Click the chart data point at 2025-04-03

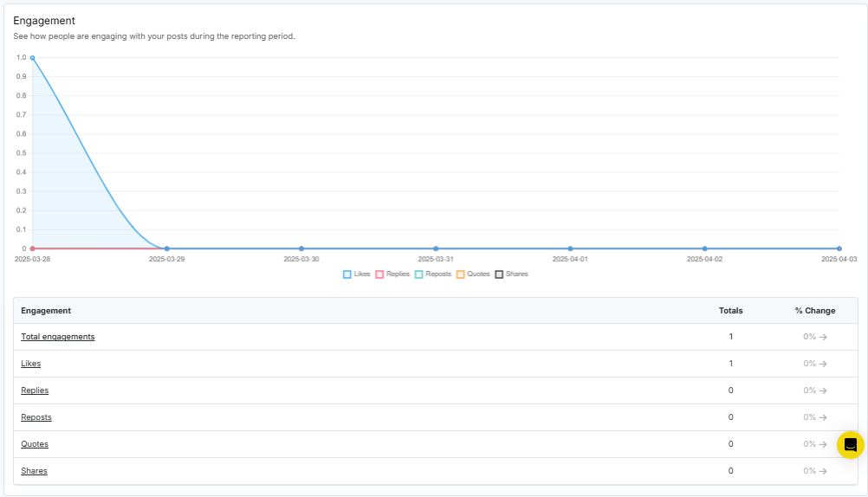click(x=839, y=248)
